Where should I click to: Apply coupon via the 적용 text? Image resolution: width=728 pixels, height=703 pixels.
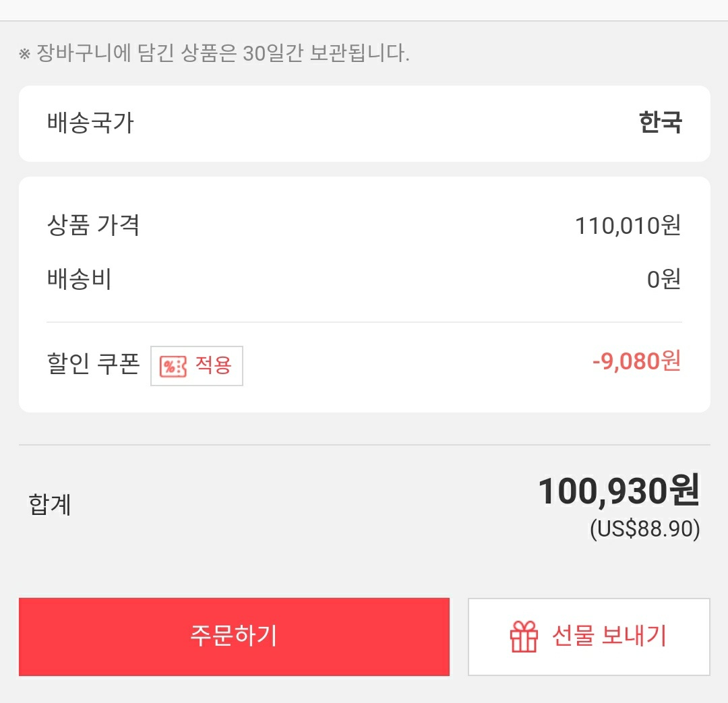pyautogui.click(x=213, y=365)
